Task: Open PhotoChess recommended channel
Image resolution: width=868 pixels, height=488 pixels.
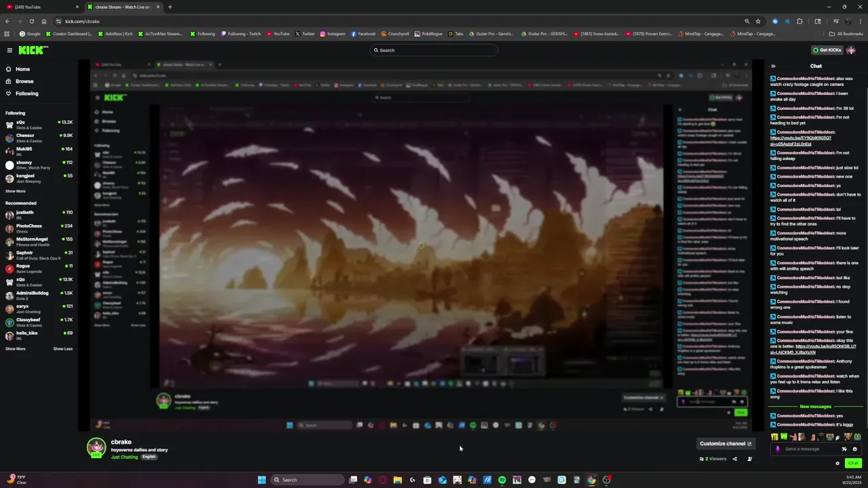Action: tap(39, 228)
